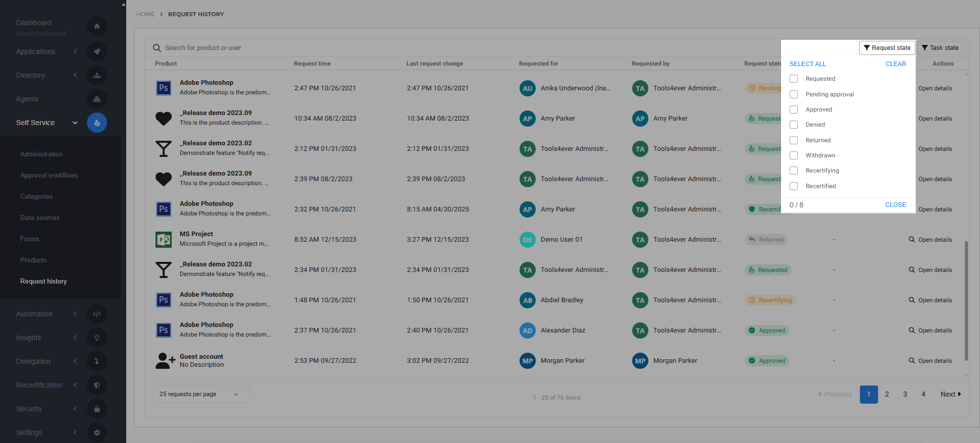Viewport: 980px width, 443px height.
Task: Open Dashboard home icon
Action: pyautogui.click(x=97, y=26)
